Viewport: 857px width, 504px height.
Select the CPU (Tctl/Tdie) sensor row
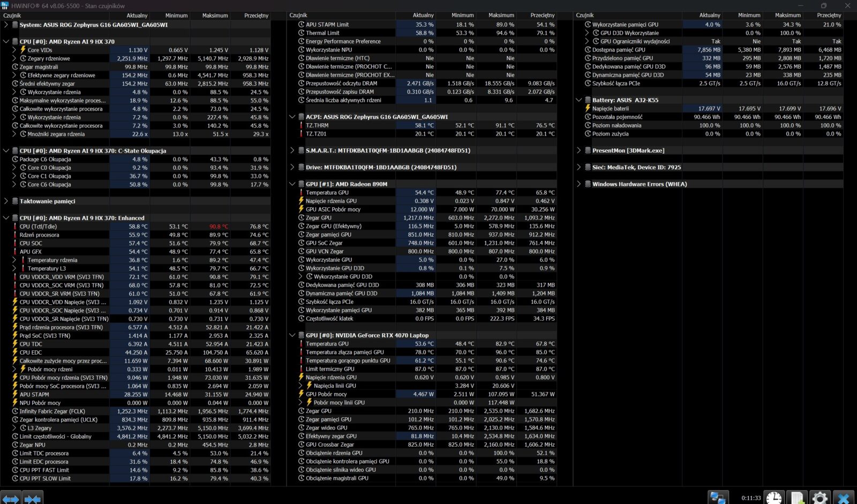tap(38, 227)
